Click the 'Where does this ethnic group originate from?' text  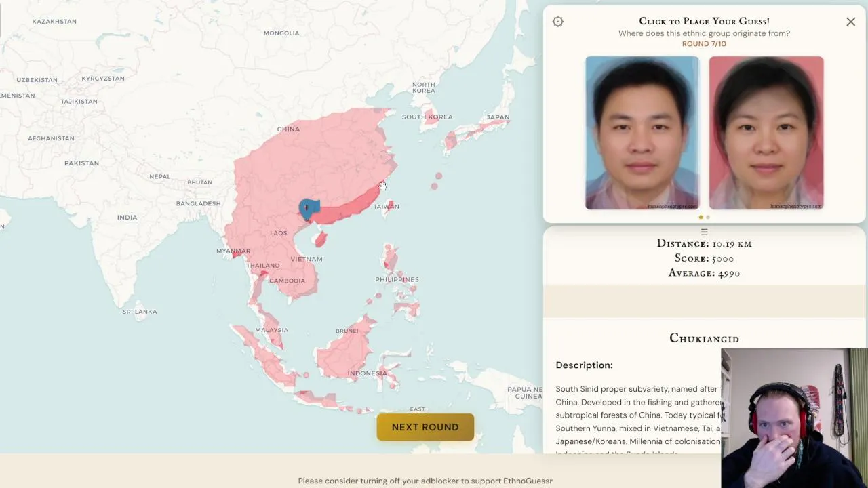pyautogui.click(x=704, y=33)
